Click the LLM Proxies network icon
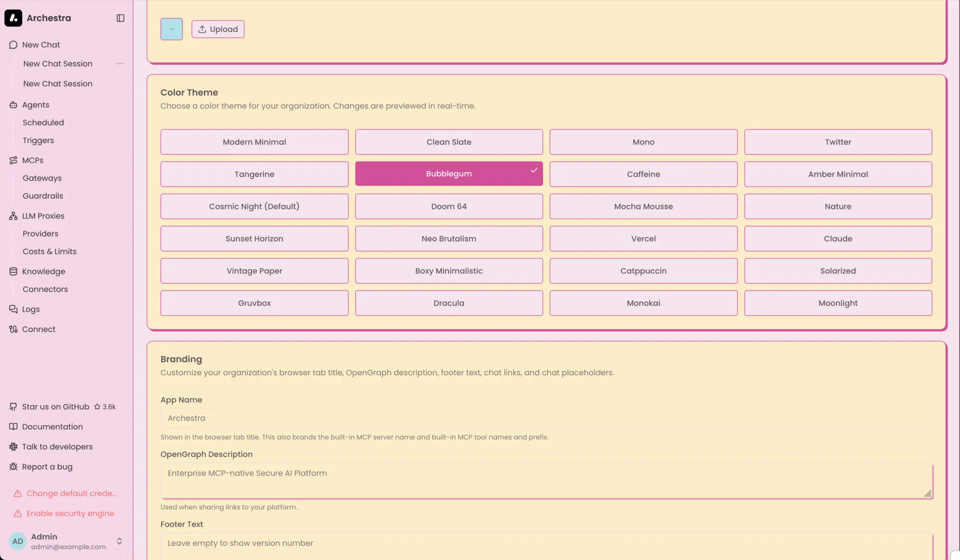The width and height of the screenshot is (960, 560). click(13, 216)
